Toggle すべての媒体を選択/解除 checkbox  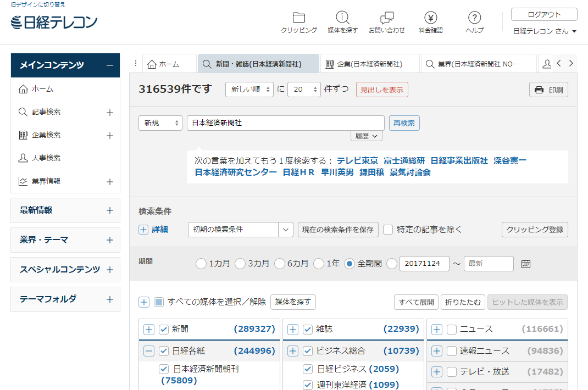(x=159, y=302)
